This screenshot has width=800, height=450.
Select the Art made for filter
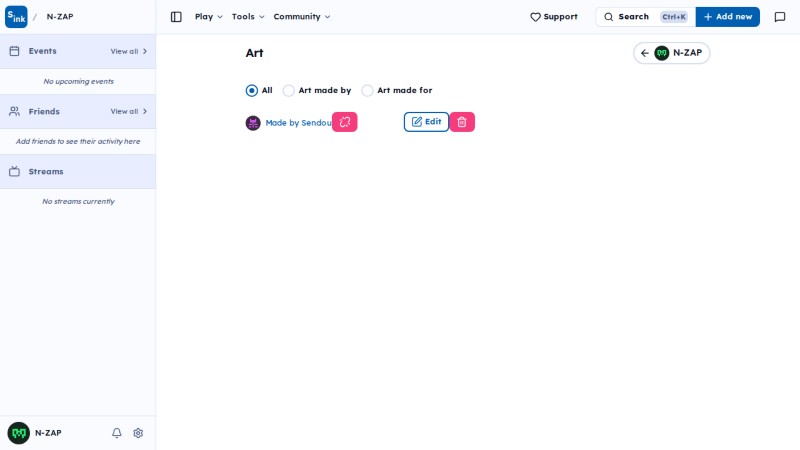coord(397,90)
